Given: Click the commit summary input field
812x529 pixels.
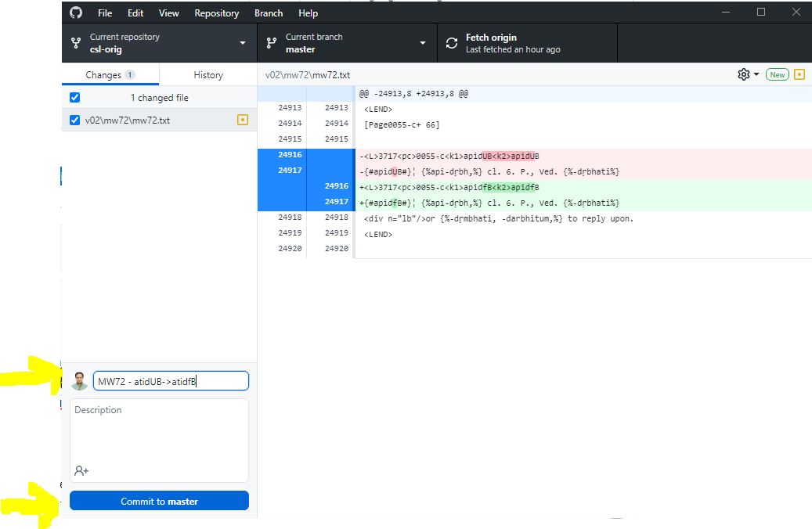Looking at the screenshot, I should tap(171, 380).
